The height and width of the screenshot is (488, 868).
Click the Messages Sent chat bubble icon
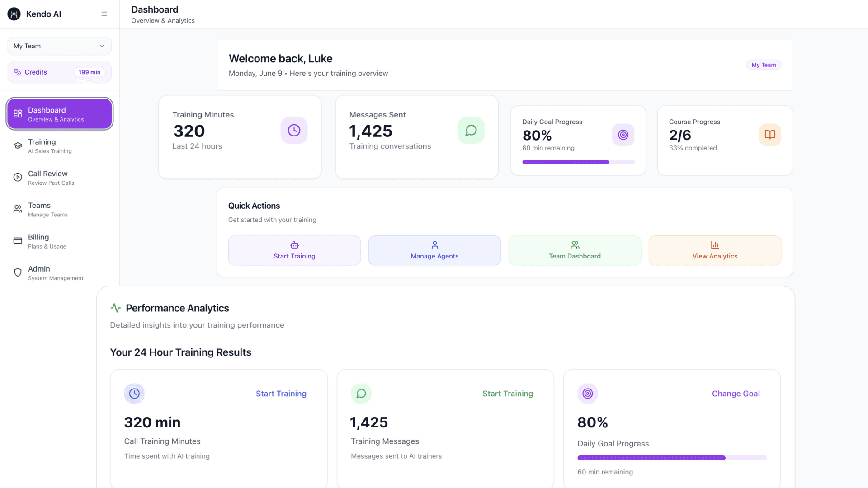(x=471, y=131)
